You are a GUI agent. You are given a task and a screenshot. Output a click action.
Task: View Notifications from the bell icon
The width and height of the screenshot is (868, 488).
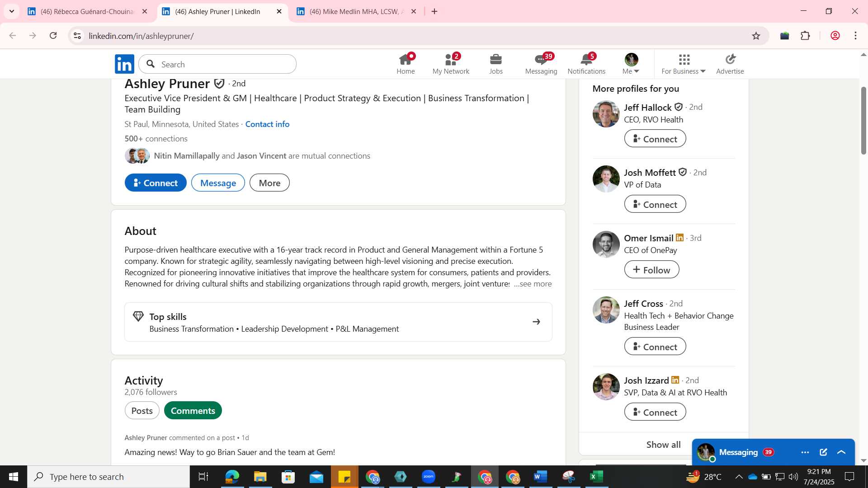586,64
